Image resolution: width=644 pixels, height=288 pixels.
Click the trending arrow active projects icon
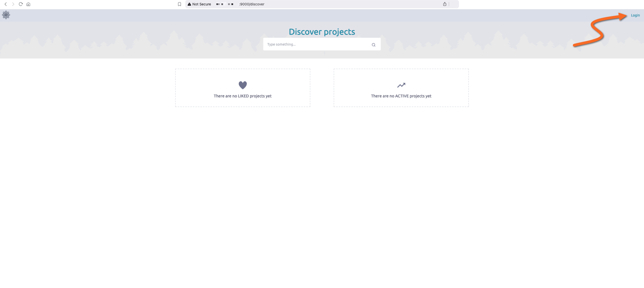[x=401, y=85]
